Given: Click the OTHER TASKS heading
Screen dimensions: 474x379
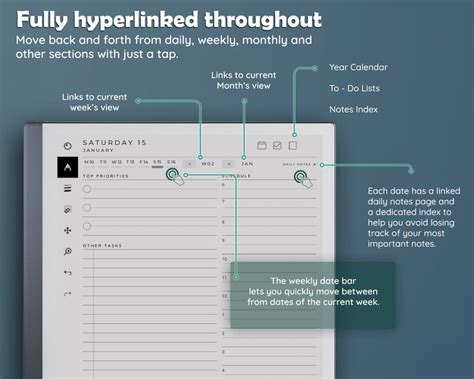Looking at the screenshot, I should (x=102, y=246).
